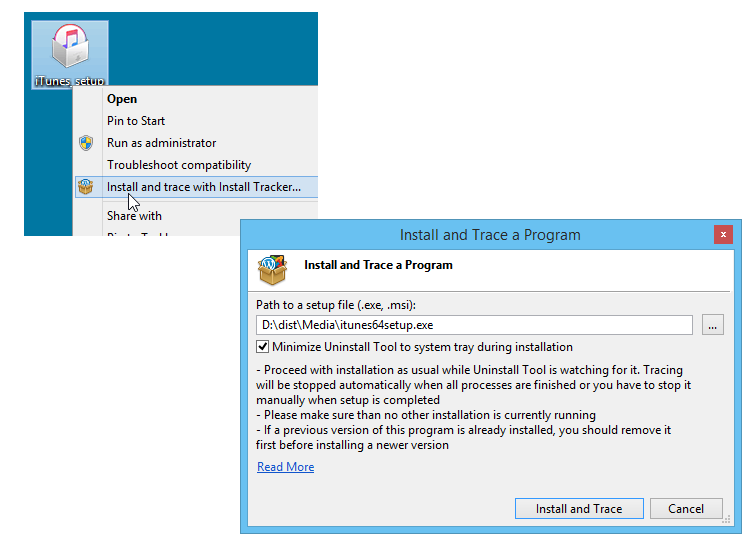Open the browse (...) button for the setup file
The image size is (756, 544).
pyautogui.click(x=713, y=325)
